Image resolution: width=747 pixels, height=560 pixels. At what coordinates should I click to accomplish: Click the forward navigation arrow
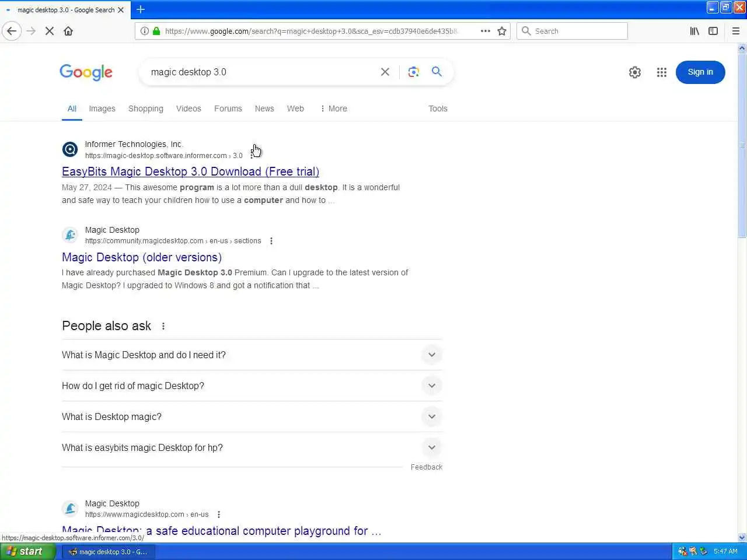(x=31, y=31)
